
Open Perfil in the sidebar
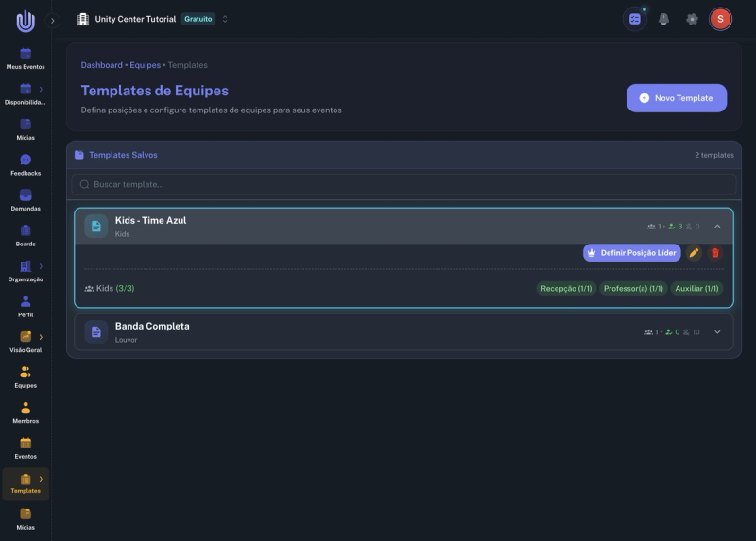click(x=26, y=307)
